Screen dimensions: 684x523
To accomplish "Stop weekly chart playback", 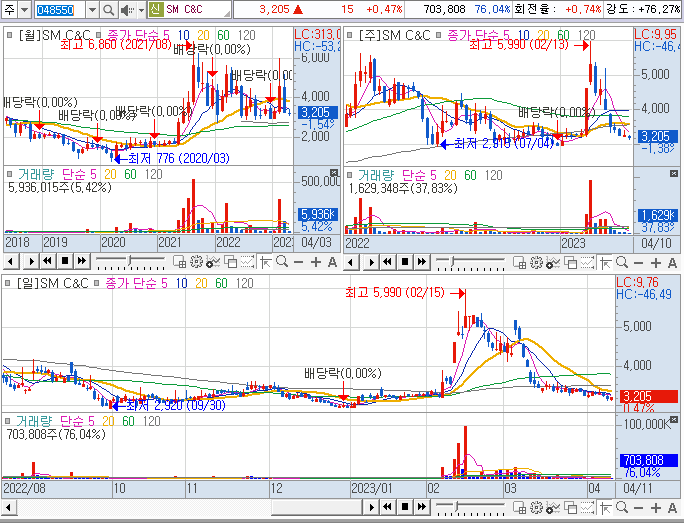I will coord(405,262).
